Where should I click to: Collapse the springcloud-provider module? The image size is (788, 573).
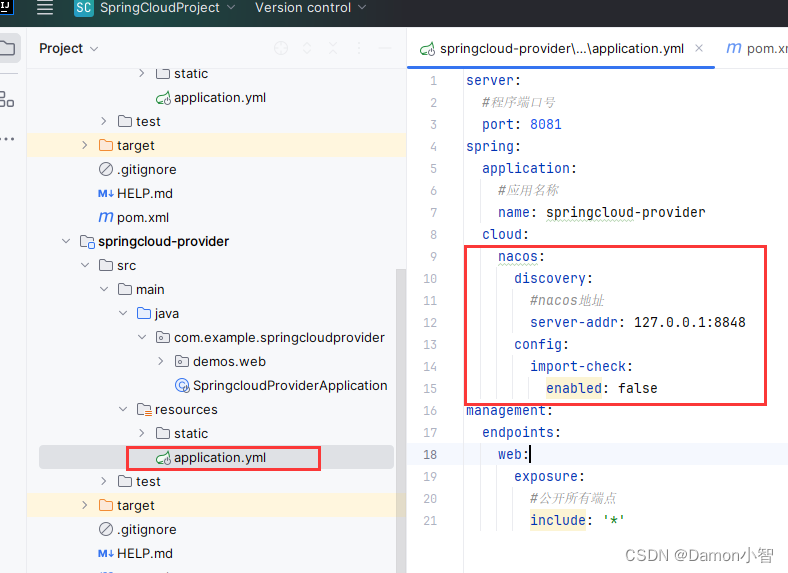(x=66, y=241)
